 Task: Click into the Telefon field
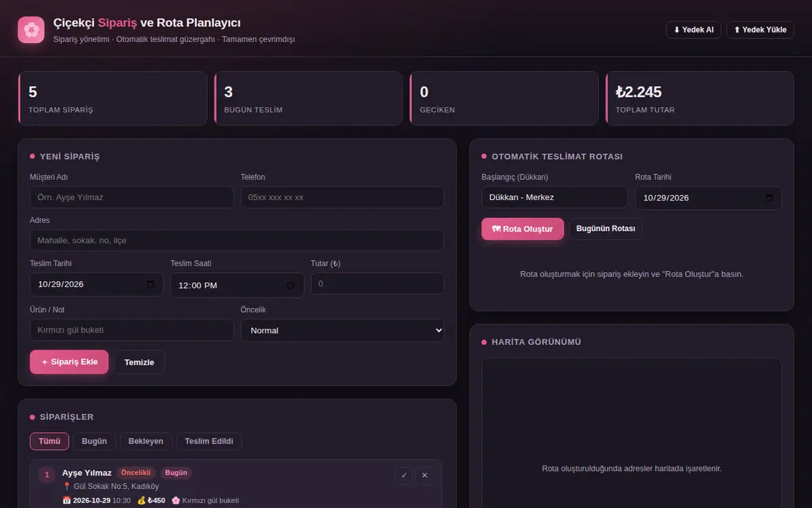[x=342, y=197]
